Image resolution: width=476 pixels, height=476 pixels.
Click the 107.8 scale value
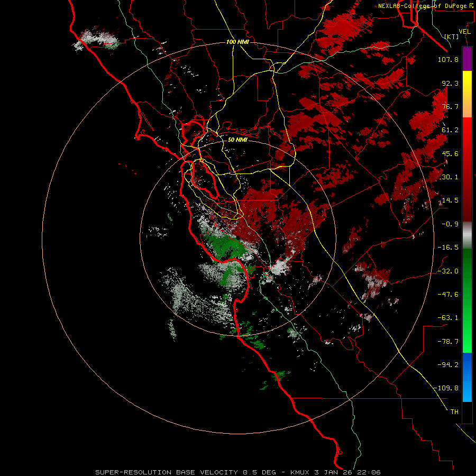point(448,59)
